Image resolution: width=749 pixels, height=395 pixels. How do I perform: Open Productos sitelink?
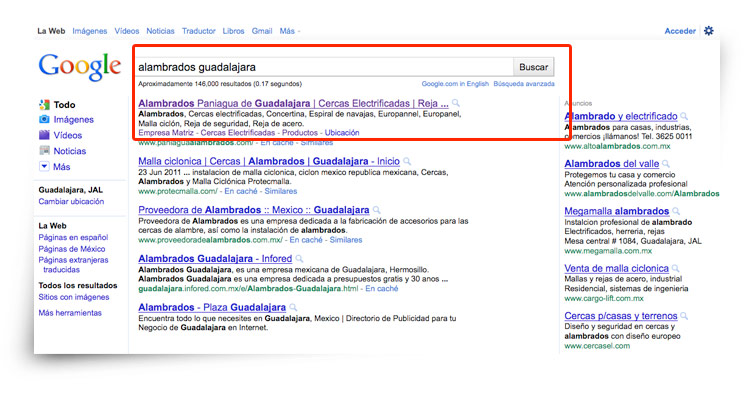pos(300,133)
